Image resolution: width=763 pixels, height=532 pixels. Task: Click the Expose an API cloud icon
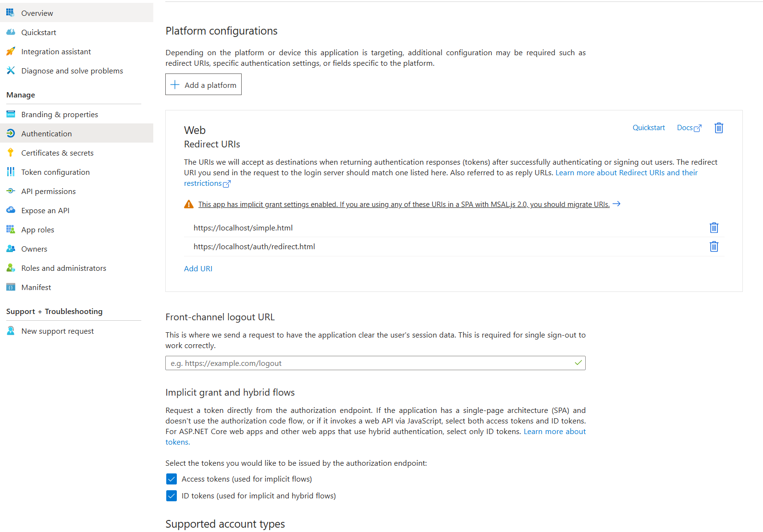click(11, 210)
